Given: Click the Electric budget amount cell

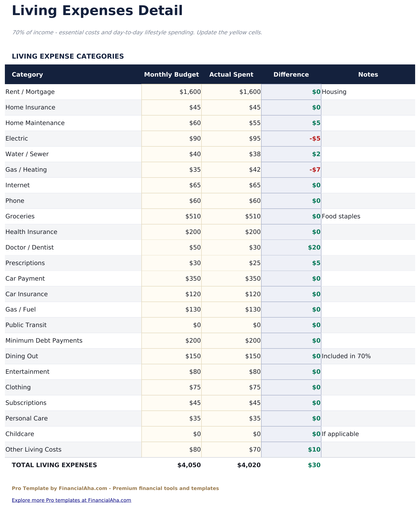Looking at the screenshot, I should coord(172,139).
